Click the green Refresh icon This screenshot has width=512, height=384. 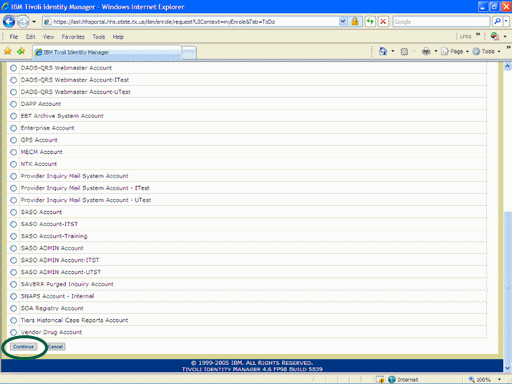370,22
